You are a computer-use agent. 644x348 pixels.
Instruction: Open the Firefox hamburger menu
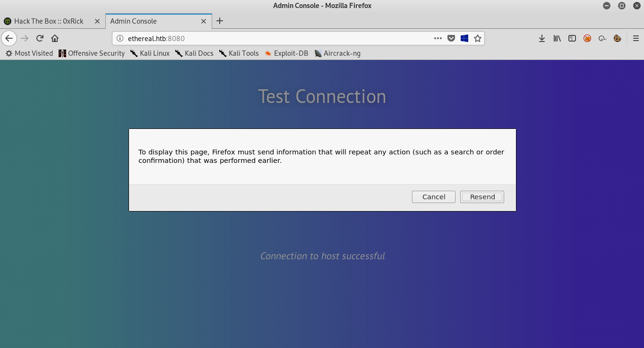[635, 38]
